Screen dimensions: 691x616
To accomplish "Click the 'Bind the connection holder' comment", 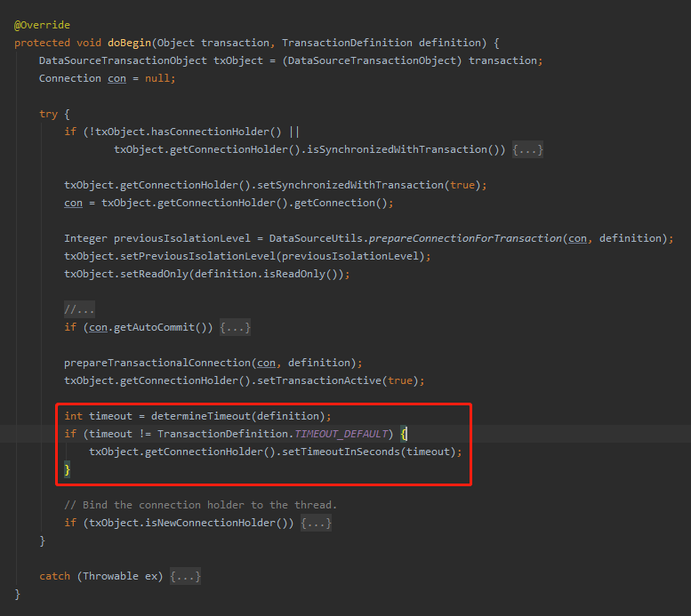I will coord(200,505).
